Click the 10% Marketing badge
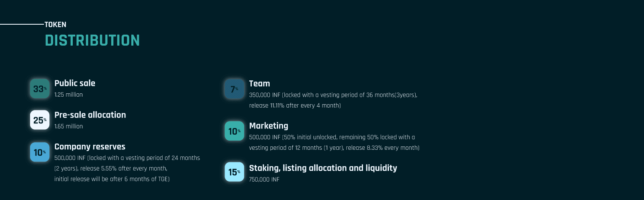Screen dimensions: 644x200 pos(234,131)
